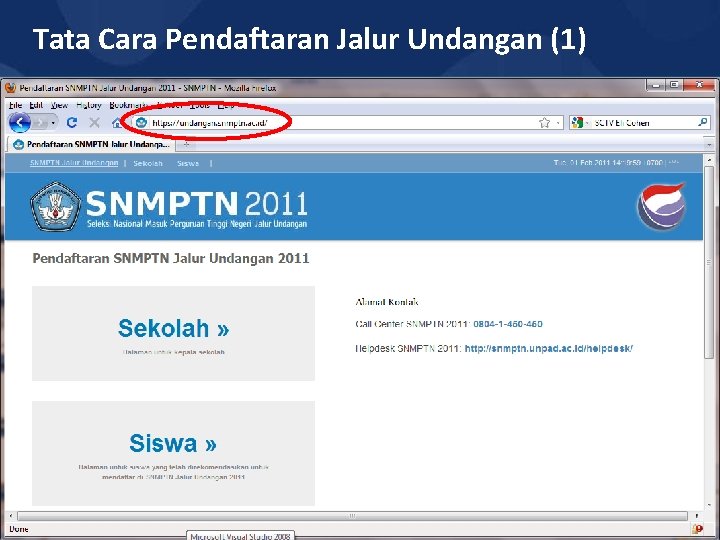Click the scroll left arrow at bottom
This screenshot has width=720, height=540.
click(11, 516)
